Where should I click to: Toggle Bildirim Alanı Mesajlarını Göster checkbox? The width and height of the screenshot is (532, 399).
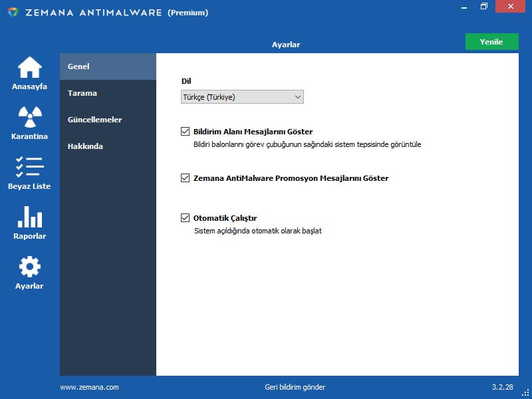tap(185, 131)
